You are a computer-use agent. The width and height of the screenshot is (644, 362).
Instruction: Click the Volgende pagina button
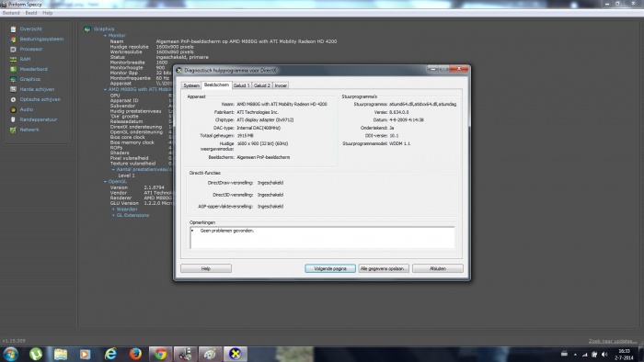tap(330, 268)
